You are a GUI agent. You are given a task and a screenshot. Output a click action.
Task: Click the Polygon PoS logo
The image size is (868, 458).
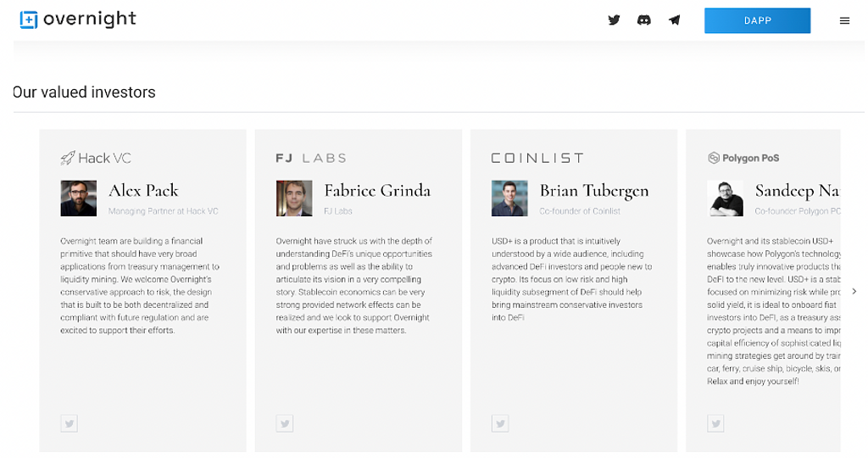pos(743,158)
